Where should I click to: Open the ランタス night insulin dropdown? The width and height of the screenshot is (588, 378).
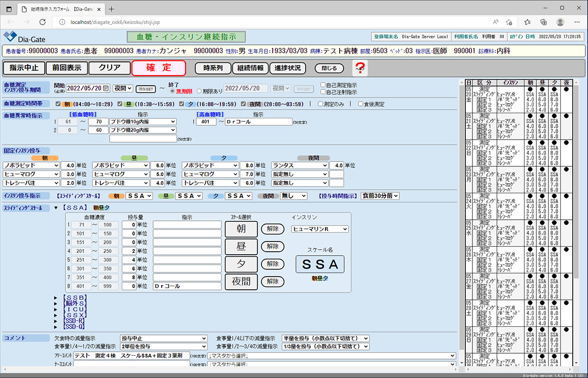300,165
